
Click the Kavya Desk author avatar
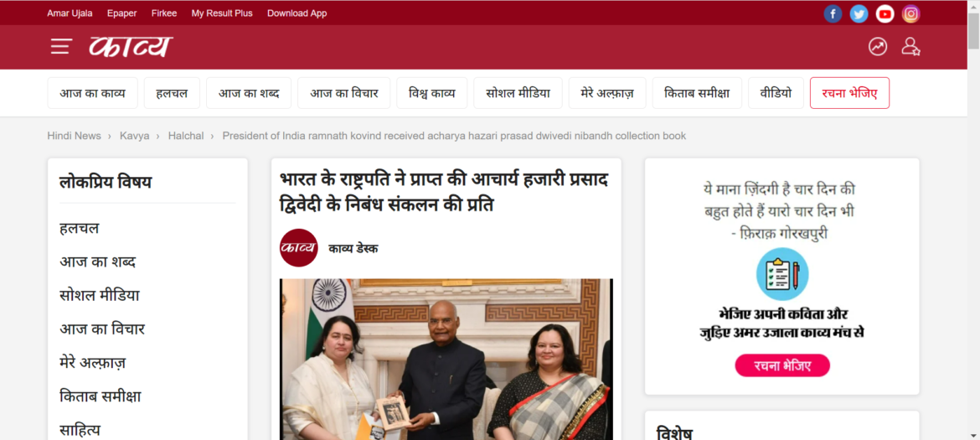(x=299, y=248)
